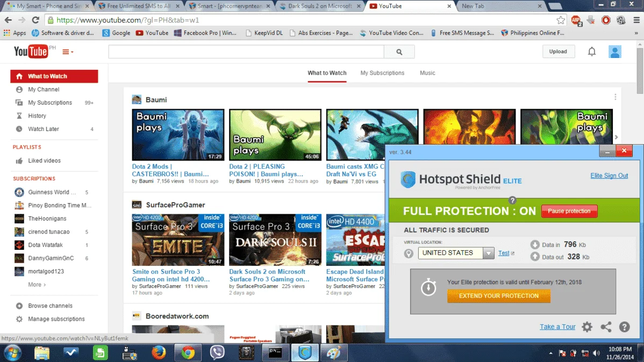Open File Explorer from the taskbar
The image size is (644, 362).
point(42,353)
